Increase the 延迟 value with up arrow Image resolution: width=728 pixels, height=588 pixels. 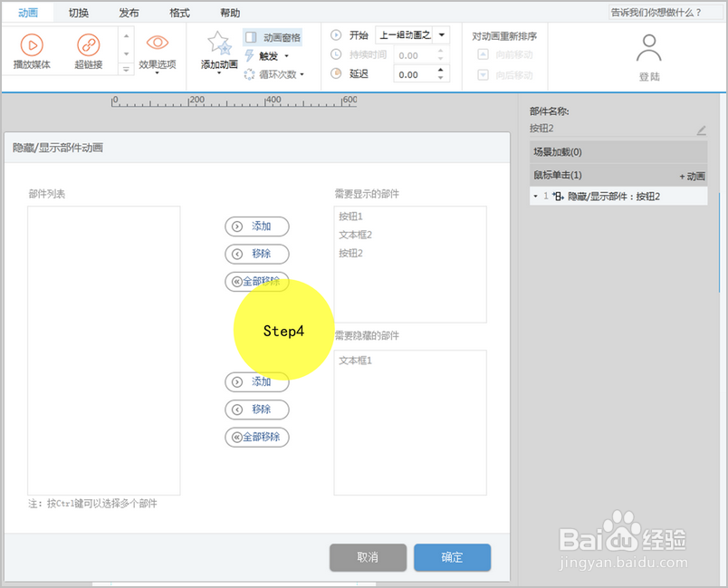[x=441, y=70]
